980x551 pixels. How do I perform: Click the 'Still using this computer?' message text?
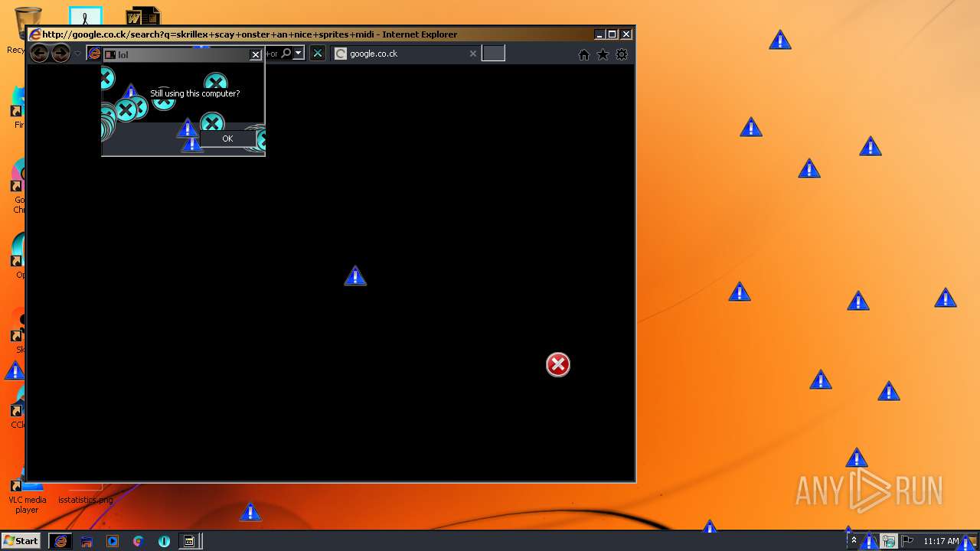pos(195,93)
